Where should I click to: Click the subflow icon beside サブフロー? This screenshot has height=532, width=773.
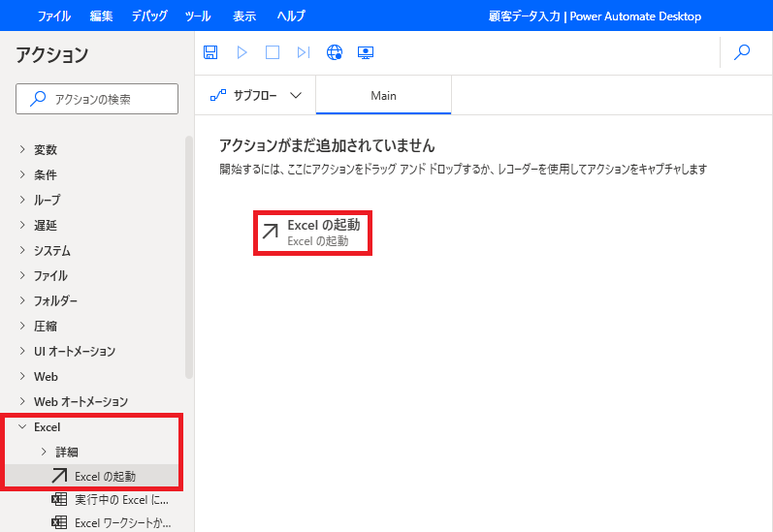click(218, 95)
